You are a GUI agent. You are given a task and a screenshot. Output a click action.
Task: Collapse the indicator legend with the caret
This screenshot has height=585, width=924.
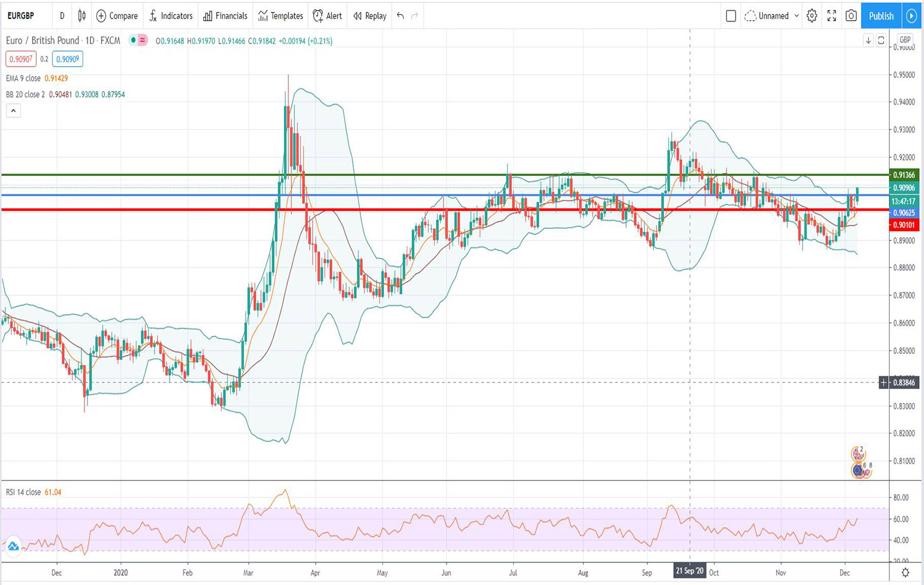point(12,110)
